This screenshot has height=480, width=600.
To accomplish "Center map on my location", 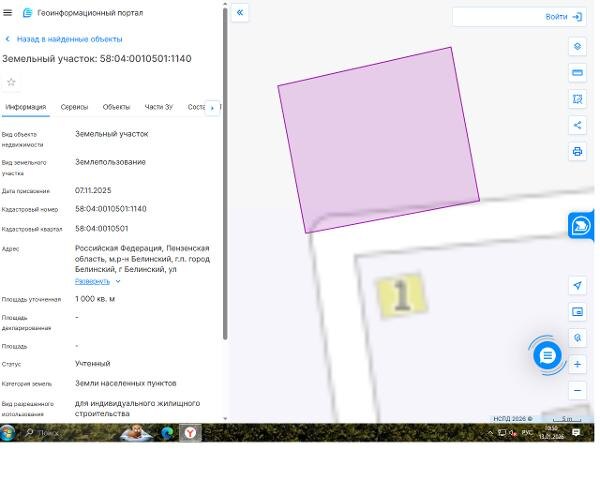I will 577,285.
